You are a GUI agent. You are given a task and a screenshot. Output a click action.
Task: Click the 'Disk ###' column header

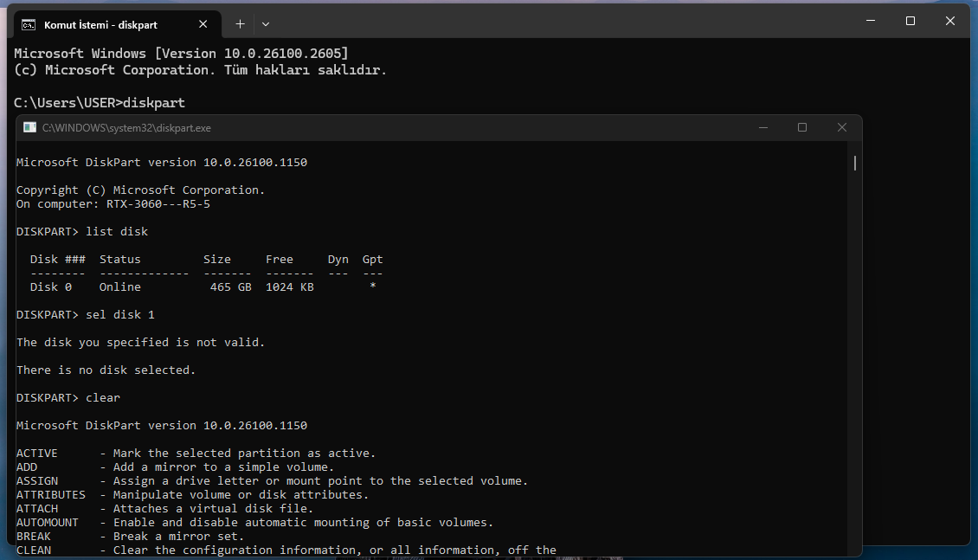point(57,260)
